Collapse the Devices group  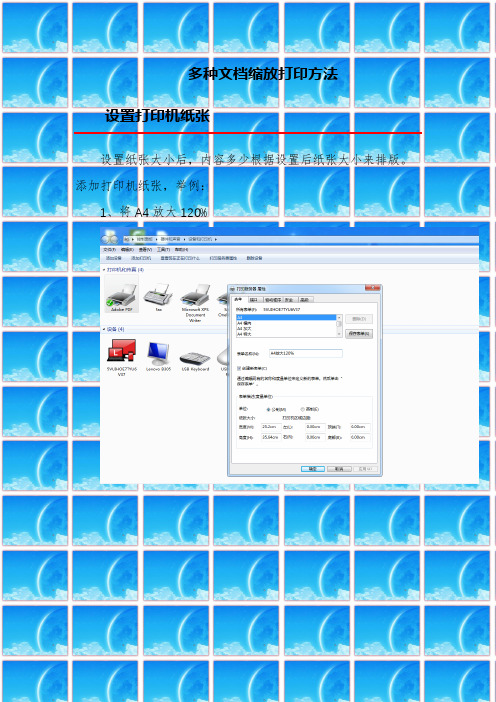tap(104, 330)
